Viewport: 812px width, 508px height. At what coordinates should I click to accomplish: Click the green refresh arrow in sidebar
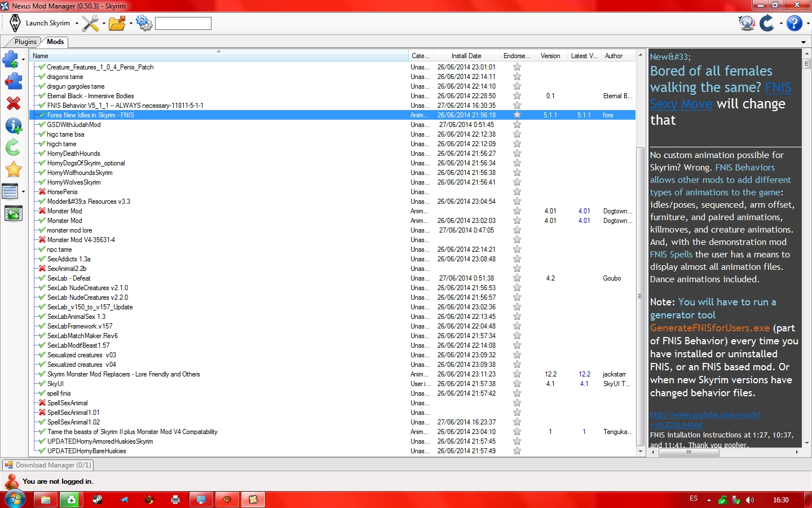click(x=13, y=148)
